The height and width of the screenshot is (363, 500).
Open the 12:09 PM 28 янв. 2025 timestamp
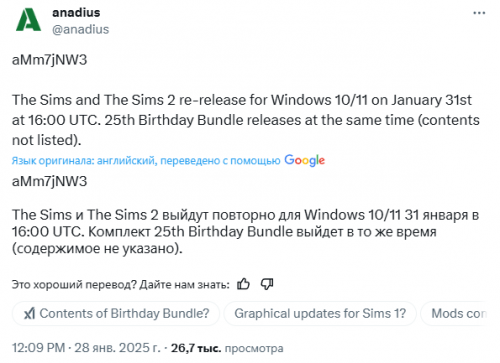point(86,348)
